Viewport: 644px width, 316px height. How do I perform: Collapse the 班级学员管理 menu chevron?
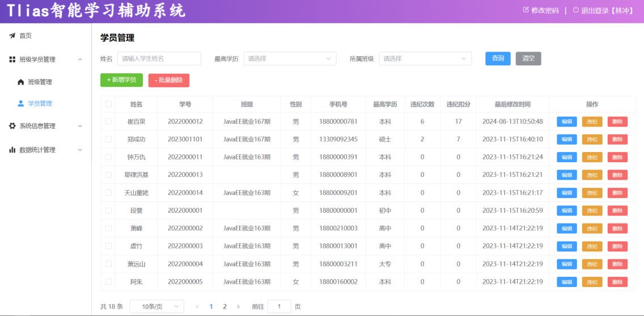(80, 60)
